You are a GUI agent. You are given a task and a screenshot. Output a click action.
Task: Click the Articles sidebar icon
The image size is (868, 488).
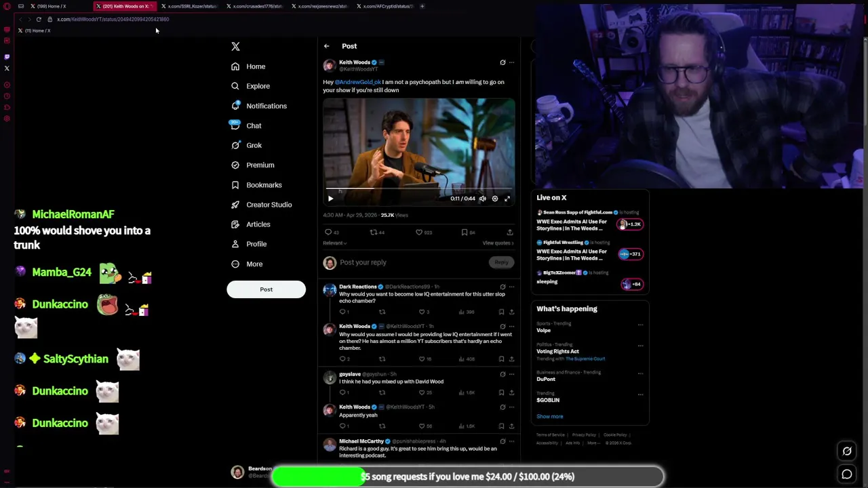(235, 224)
